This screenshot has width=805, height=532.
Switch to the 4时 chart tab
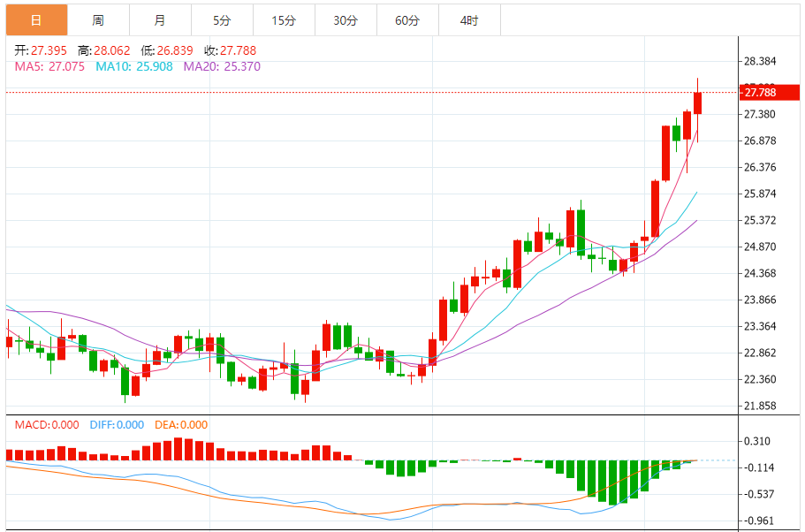pos(469,20)
